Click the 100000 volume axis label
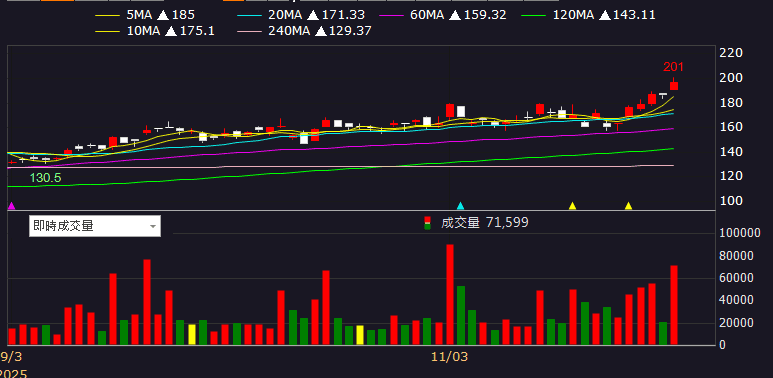The height and width of the screenshot is (378, 773). pyautogui.click(x=739, y=234)
